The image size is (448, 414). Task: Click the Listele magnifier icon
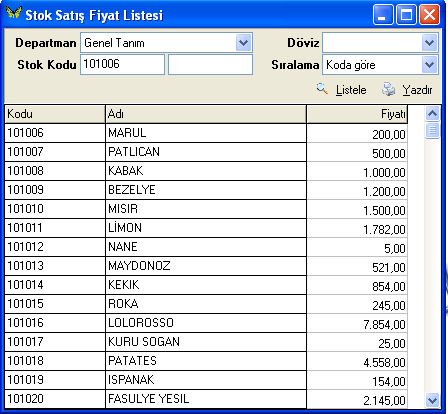click(322, 89)
